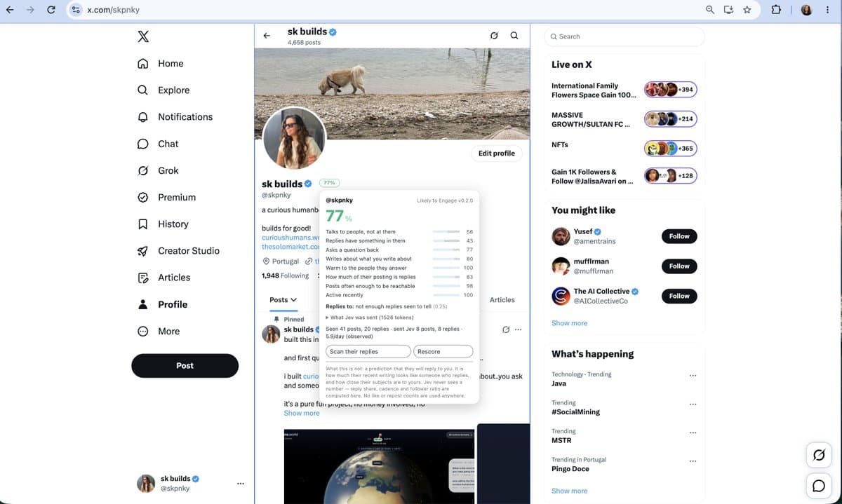The width and height of the screenshot is (842, 504).
Task: Open options for MSTR trend
Action: coord(693,433)
